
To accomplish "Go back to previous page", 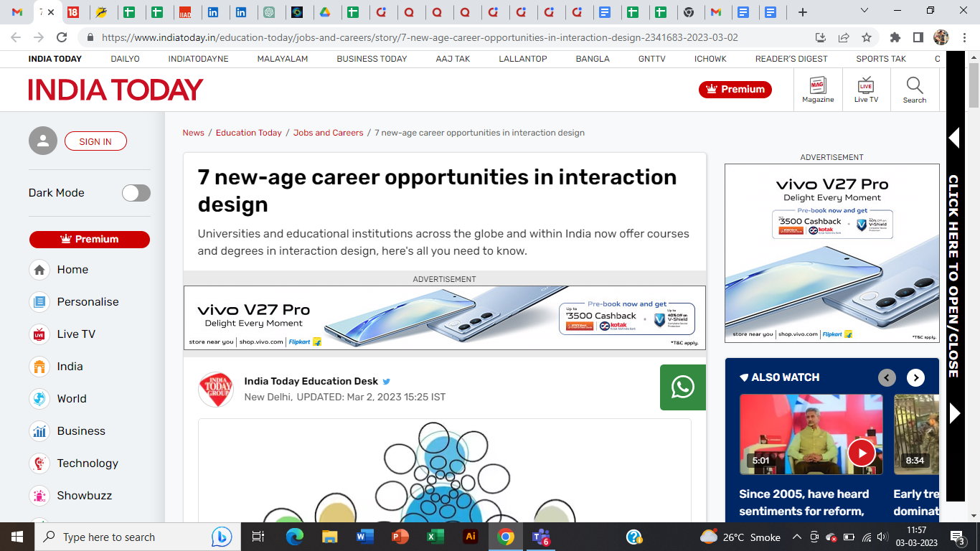I will coord(16,37).
